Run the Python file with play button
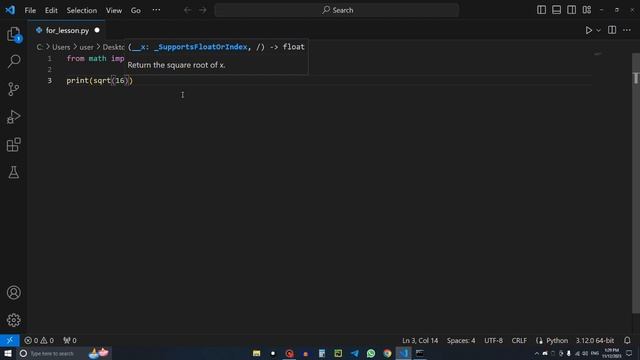Viewport: 640px width, 360px height. point(588,30)
